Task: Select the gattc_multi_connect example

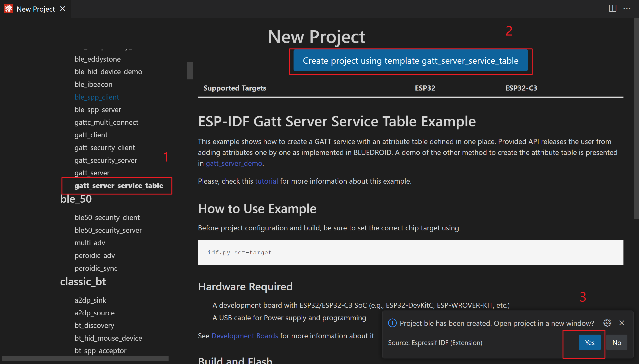Action: [106, 122]
